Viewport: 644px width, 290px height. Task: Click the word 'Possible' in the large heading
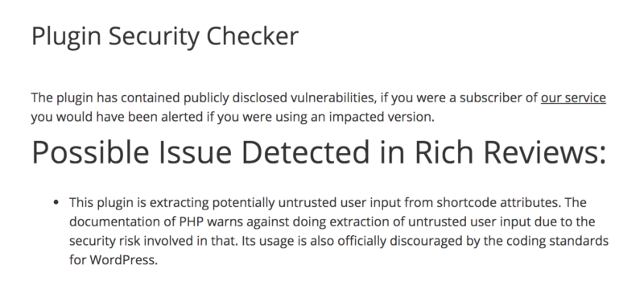point(90,152)
